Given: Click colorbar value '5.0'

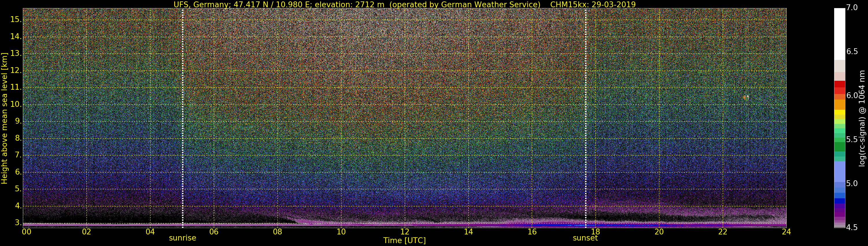Looking at the screenshot, I should (x=852, y=183).
